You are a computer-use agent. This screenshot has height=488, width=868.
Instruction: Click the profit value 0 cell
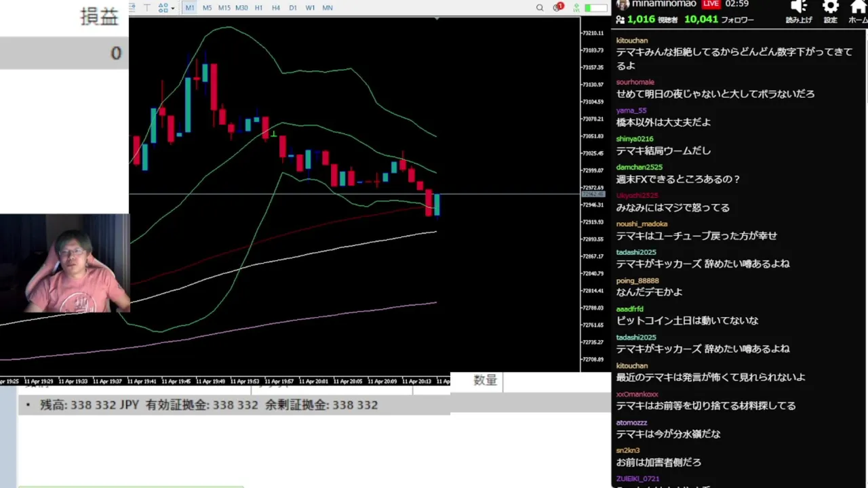point(116,53)
